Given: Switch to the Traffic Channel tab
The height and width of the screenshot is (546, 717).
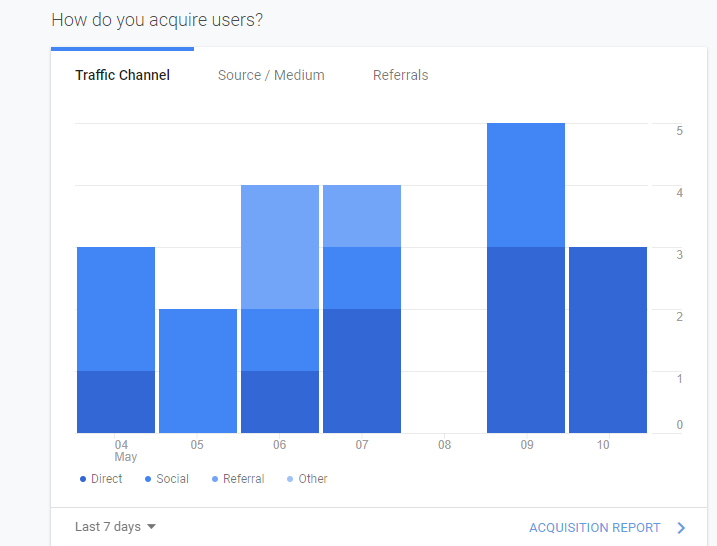Looking at the screenshot, I should point(122,75).
